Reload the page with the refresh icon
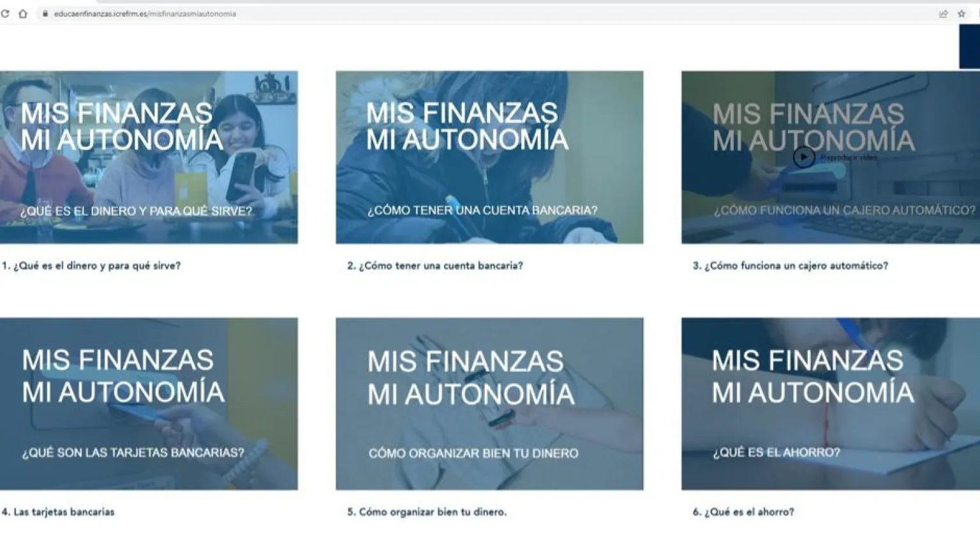Image resolution: width=980 pixels, height=551 pixels. click(5, 13)
